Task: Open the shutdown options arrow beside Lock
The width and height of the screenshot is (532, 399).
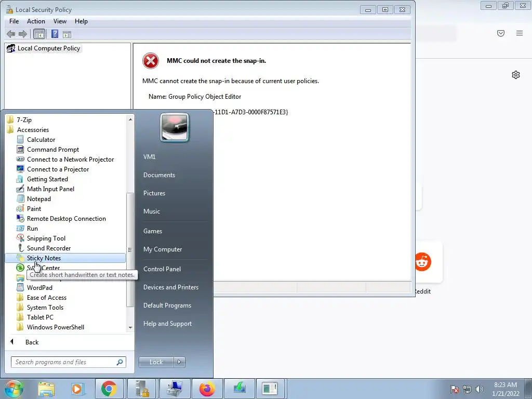Action: pyautogui.click(x=179, y=362)
